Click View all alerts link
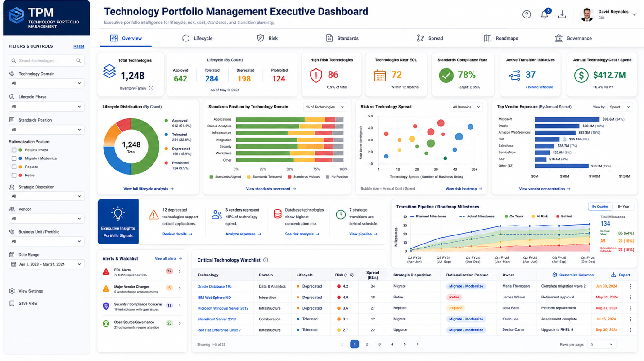The width and height of the screenshot is (644, 361). click(168, 259)
